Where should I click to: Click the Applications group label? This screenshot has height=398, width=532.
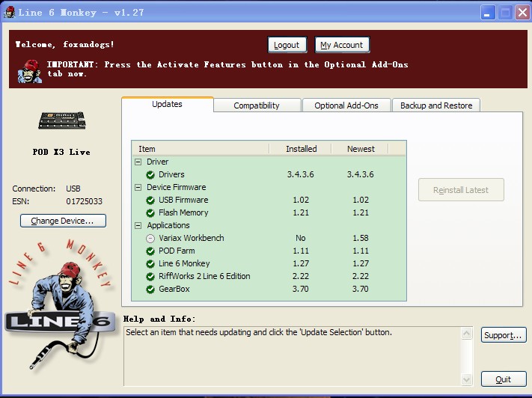pos(168,226)
